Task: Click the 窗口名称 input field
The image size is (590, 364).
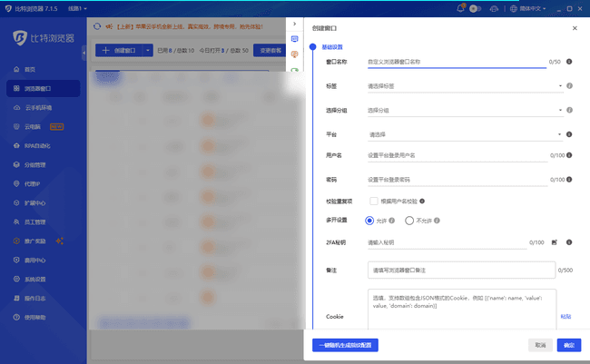Action: [457, 62]
